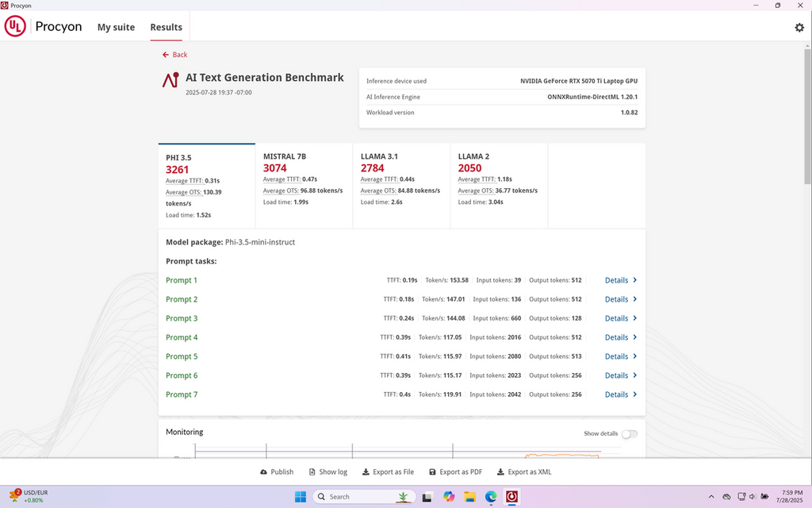Image resolution: width=812 pixels, height=508 pixels.
Task: View the LLAMA 3.1 score tab
Action: pyautogui.click(x=401, y=186)
